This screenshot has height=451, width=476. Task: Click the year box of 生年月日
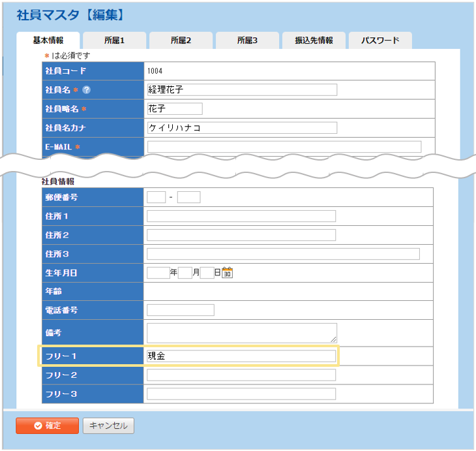click(158, 273)
